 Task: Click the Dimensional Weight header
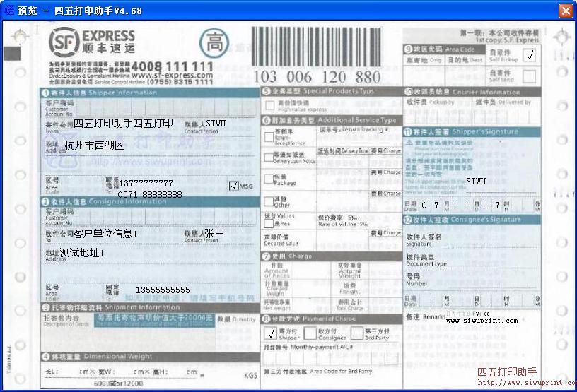150,356
